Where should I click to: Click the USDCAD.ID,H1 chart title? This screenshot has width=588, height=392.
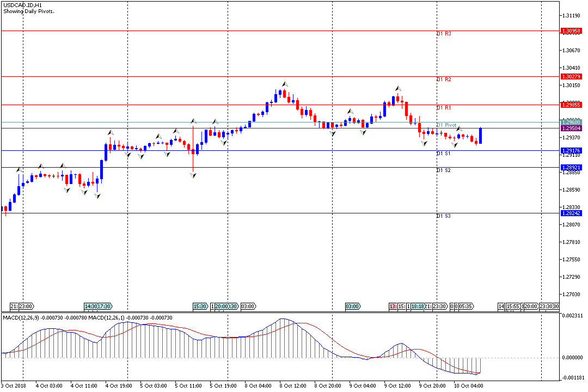23,5
